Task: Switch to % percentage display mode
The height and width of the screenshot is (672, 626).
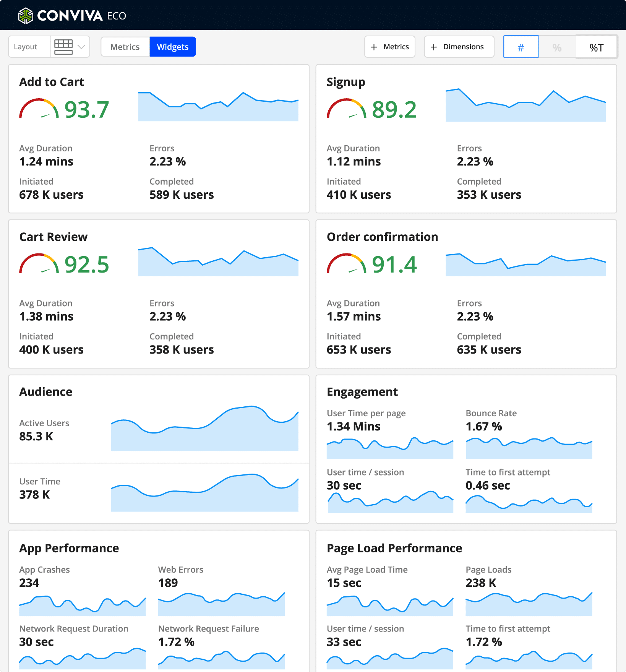Action: click(x=557, y=47)
